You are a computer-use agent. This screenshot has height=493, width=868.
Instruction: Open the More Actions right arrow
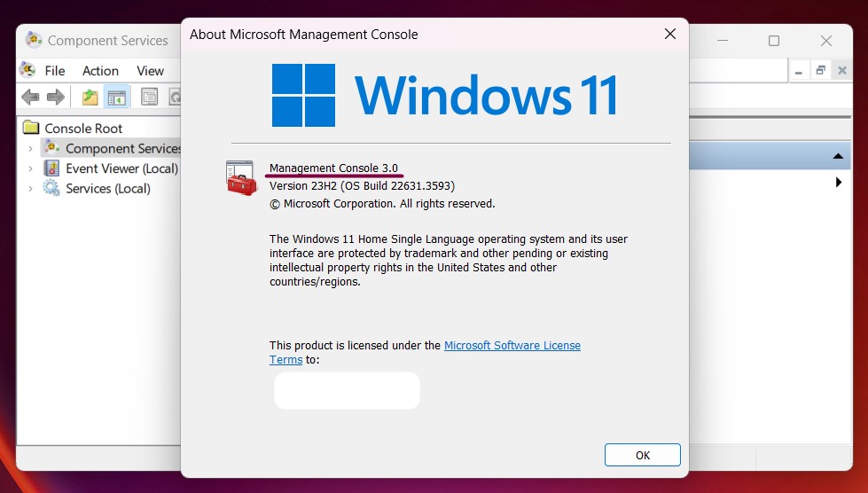pyautogui.click(x=839, y=182)
